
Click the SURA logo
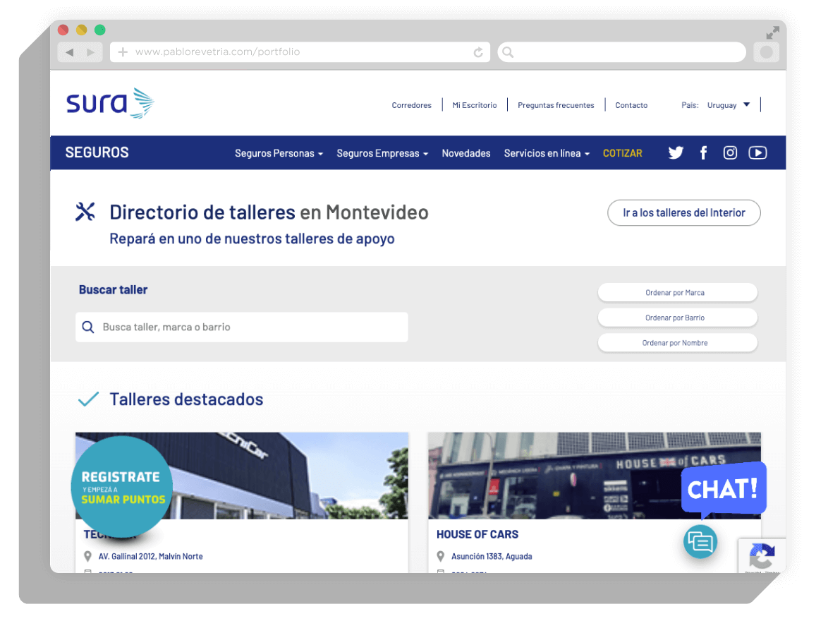tap(110, 104)
